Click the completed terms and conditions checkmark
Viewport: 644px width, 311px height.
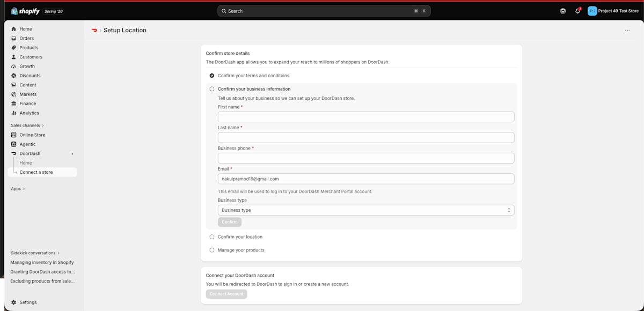click(212, 76)
